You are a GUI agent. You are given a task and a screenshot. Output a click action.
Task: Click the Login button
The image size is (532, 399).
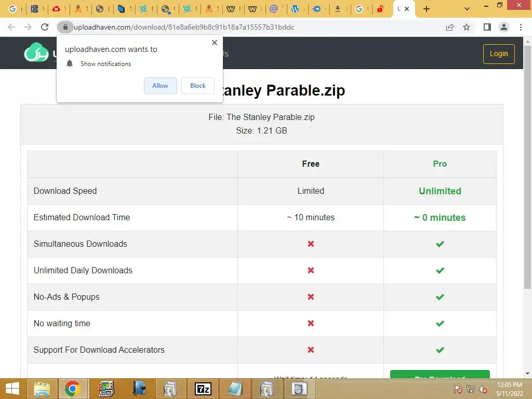(499, 54)
